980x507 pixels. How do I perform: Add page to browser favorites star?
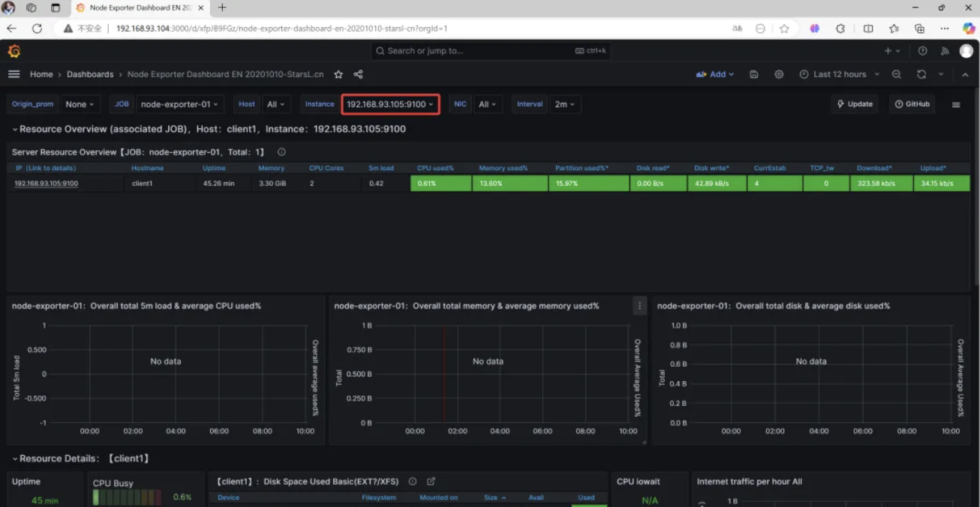click(784, 28)
